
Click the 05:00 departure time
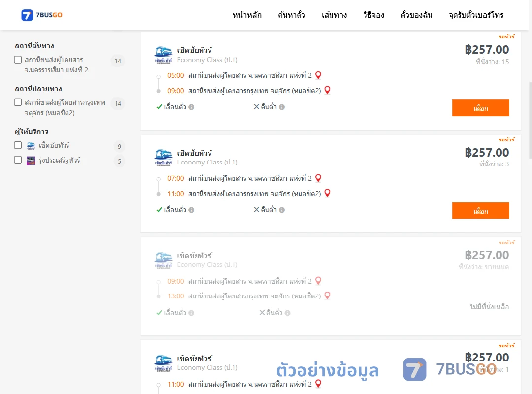[x=176, y=75]
